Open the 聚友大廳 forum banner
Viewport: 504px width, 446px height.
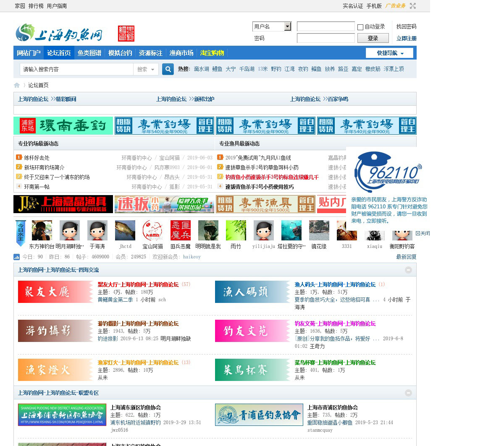56,292
